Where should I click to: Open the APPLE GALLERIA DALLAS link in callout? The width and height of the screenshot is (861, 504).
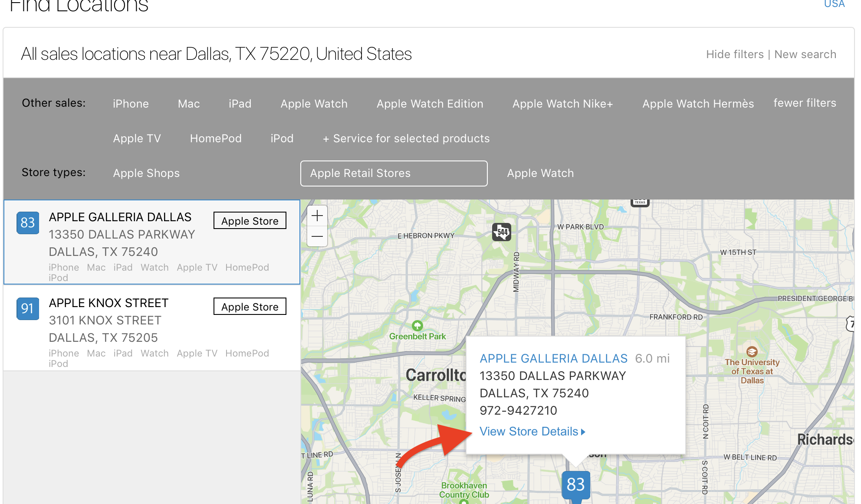click(x=554, y=358)
